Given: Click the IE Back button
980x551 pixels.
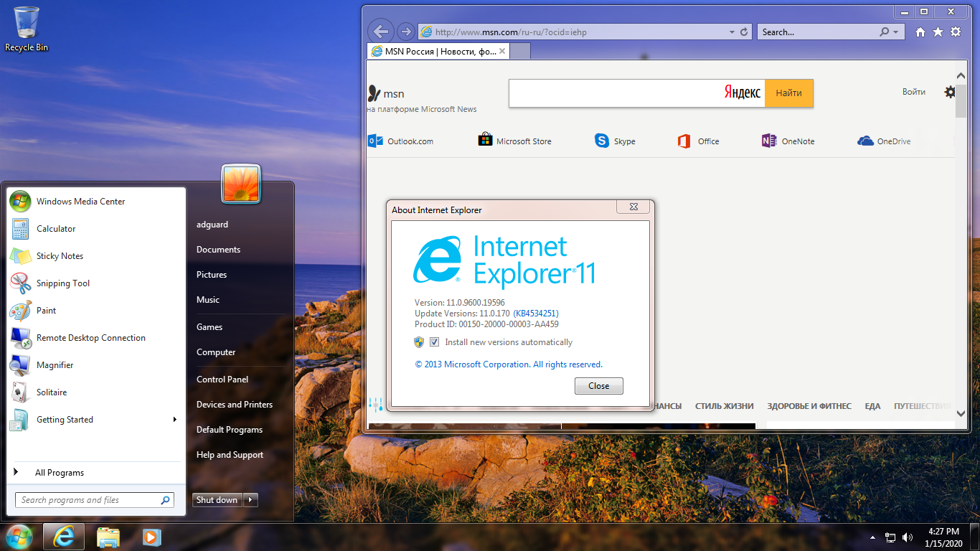Looking at the screenshot, I should point(381,32).
